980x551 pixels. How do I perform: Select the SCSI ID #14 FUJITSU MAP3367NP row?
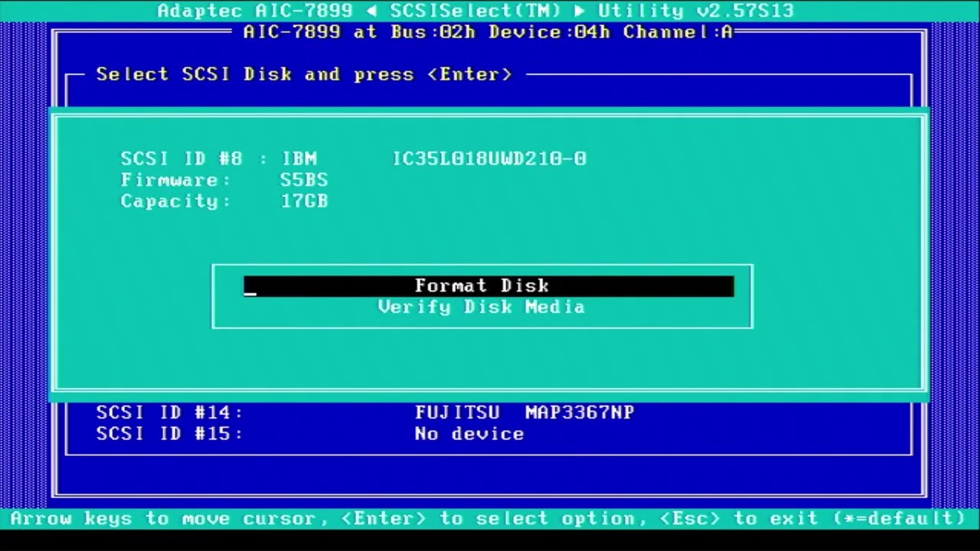tap(365, 412)
